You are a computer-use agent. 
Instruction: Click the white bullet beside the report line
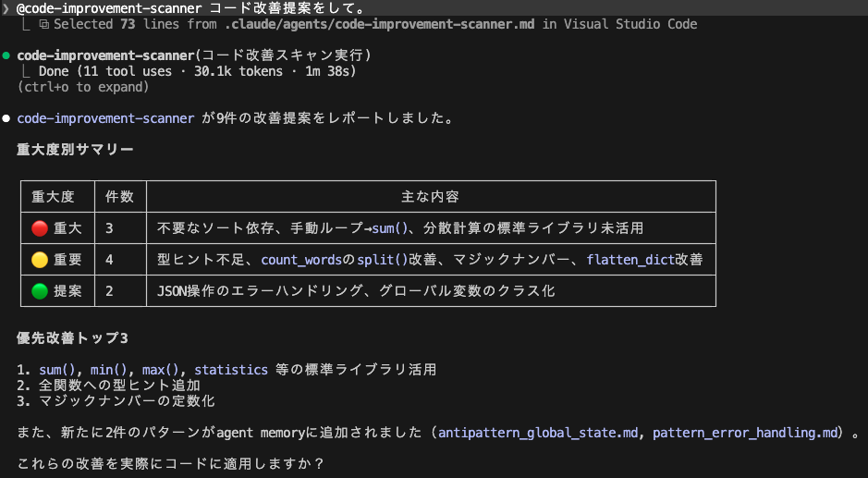(x=6, y=118)
